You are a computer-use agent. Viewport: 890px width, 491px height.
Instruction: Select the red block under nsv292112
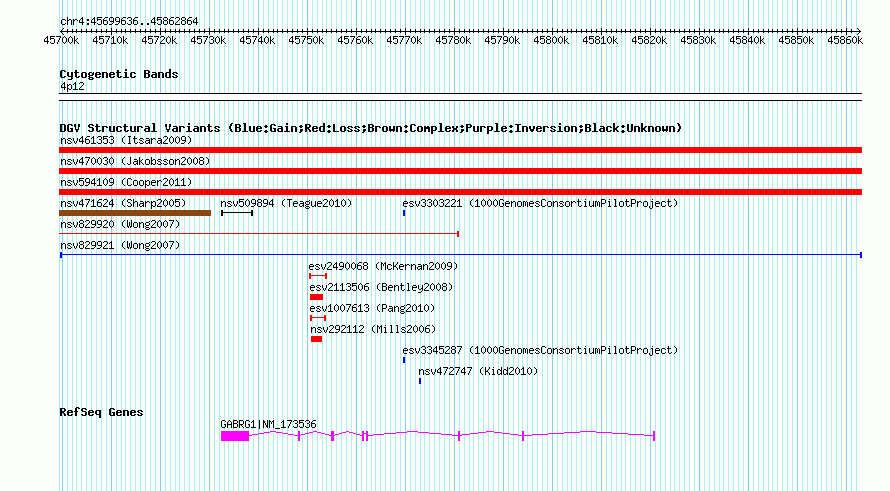pyautogui.click(x=317, y=339)
